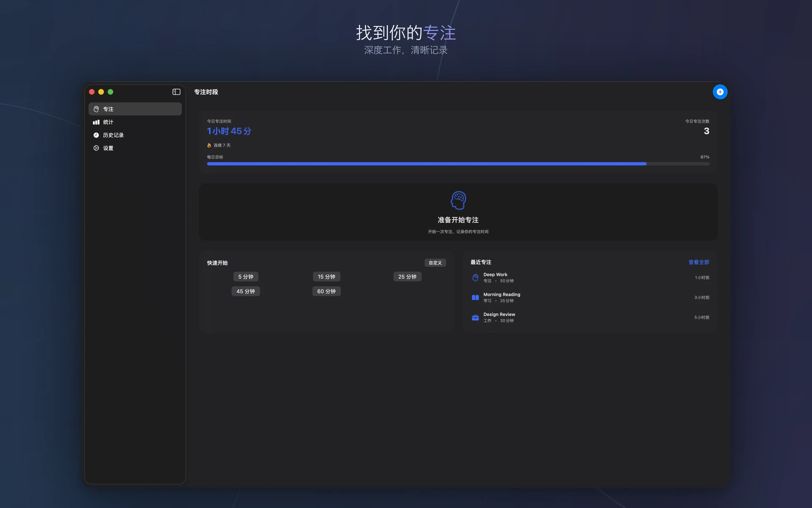Start a 60 分钟 focus session
Image resolution: width=812 pixels, height=508 pixels.
tap(326, 291)
